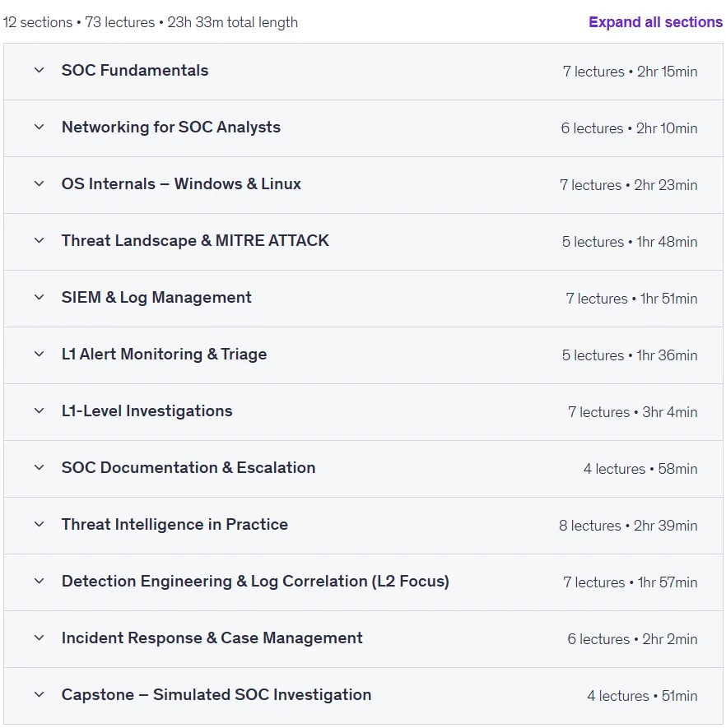Expand the SOC Fundamentals section chevron

[x=39, y=71]
